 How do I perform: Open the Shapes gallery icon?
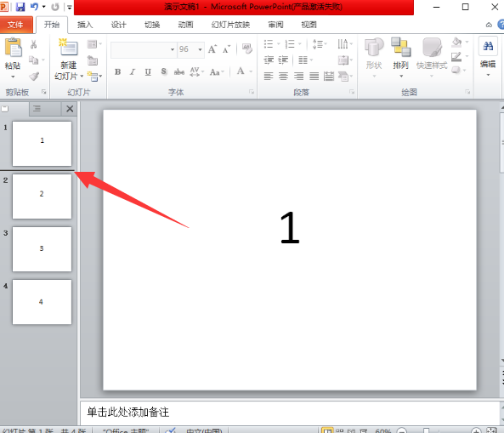374,48
